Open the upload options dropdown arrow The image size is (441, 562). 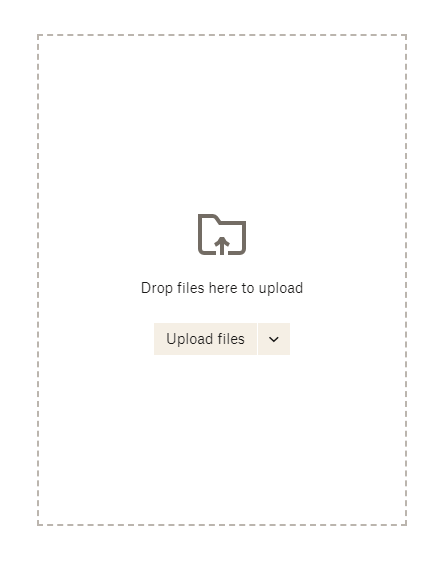coord(274,339)
